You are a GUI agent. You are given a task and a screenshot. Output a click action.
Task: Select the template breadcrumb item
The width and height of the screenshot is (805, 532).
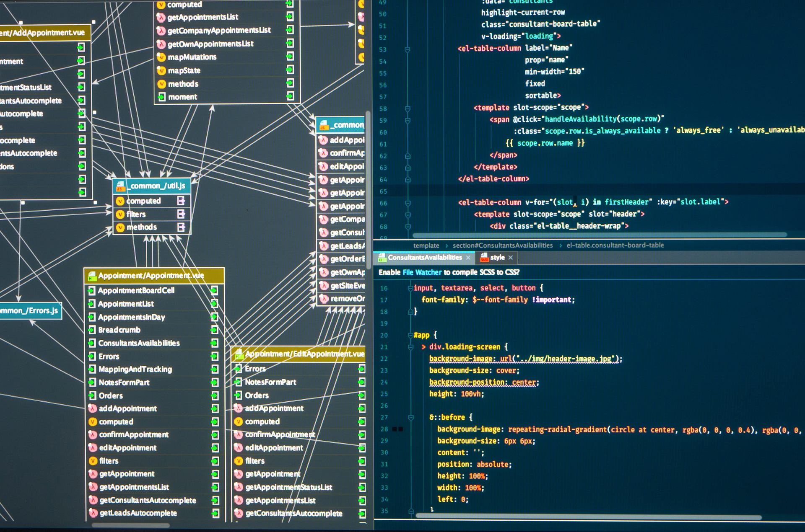[x=426, y=245]
